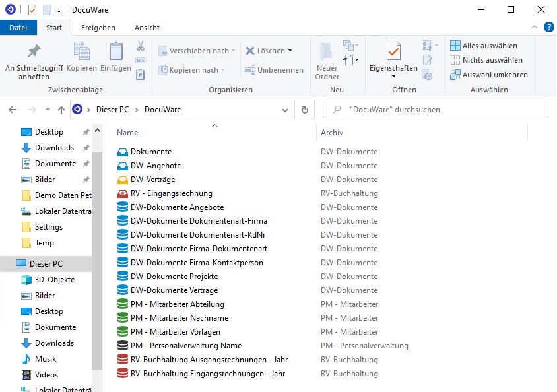Expand the Eigenschaften dropdown arrow
This screenshot has height=392, width=557.
coord(393,77)
